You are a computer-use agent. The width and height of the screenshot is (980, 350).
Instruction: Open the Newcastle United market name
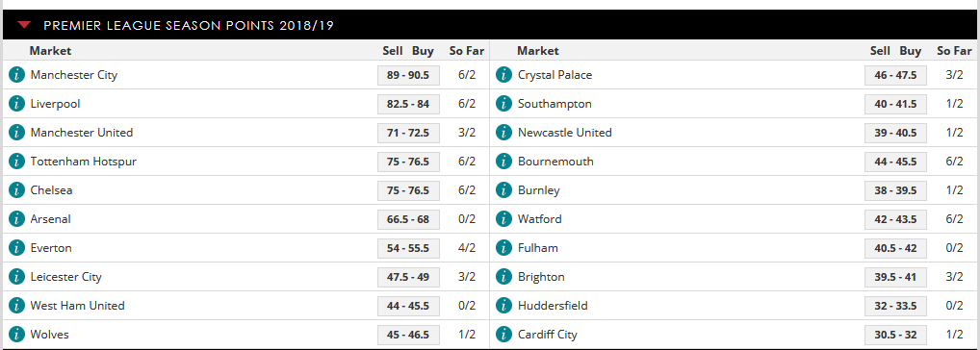pyautogui.click(x=565, y=133)
